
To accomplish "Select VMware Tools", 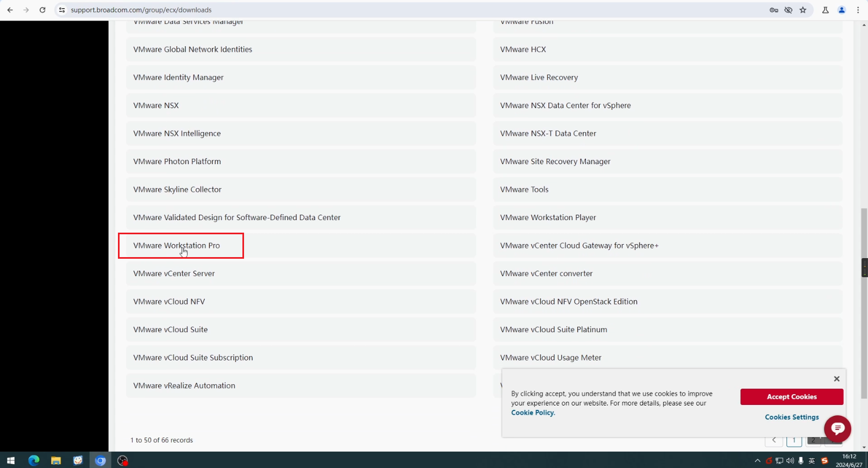I will click(668, 190).
